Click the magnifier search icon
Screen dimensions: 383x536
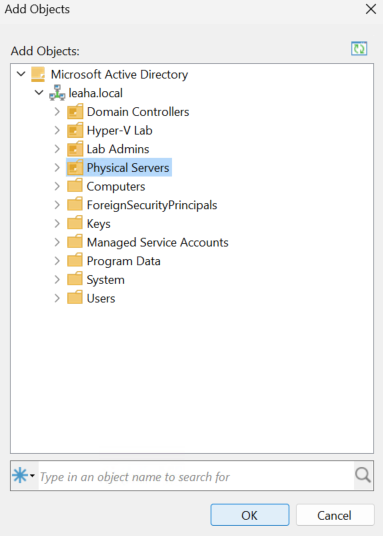[x=363, y=475]
